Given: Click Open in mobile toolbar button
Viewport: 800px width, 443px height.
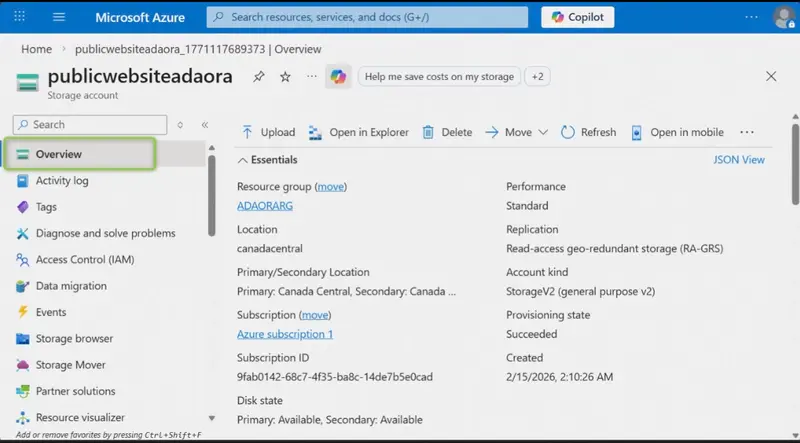Looking at the screenshot, I should tap(677, 132).
